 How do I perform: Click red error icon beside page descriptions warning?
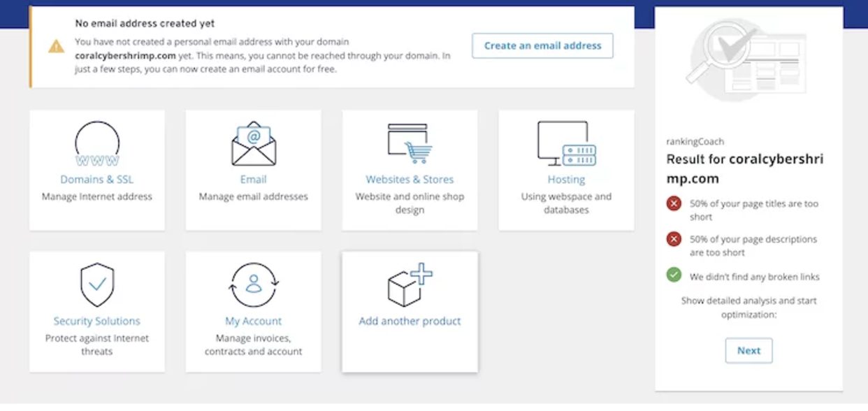(673, 239)
